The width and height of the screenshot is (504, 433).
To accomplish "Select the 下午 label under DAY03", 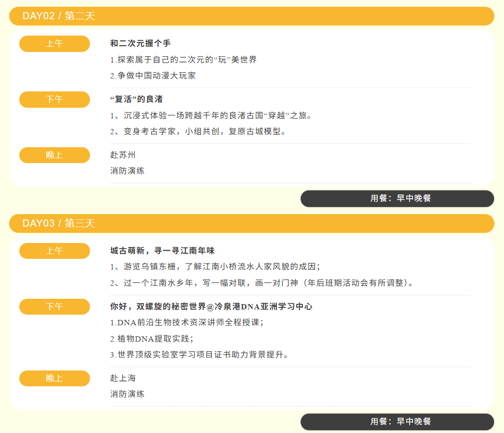I will pos(54,307).
